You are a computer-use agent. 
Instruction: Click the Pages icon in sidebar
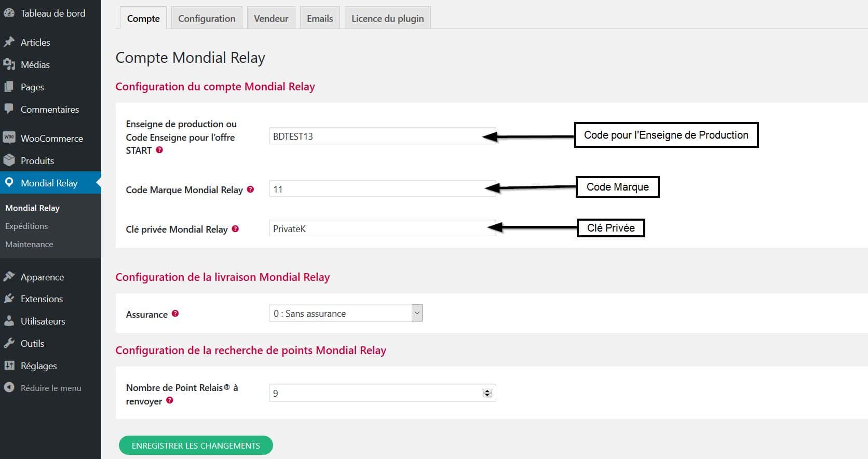click(9, 87)
